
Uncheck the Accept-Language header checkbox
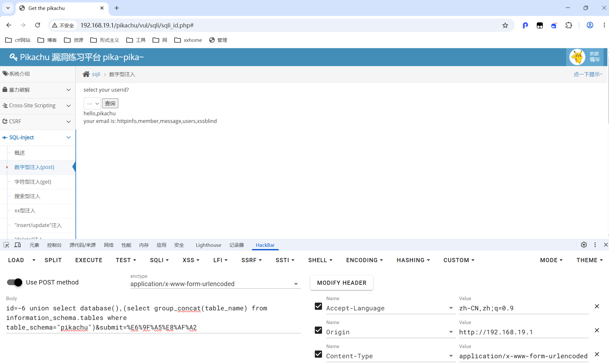click(318, 307)
